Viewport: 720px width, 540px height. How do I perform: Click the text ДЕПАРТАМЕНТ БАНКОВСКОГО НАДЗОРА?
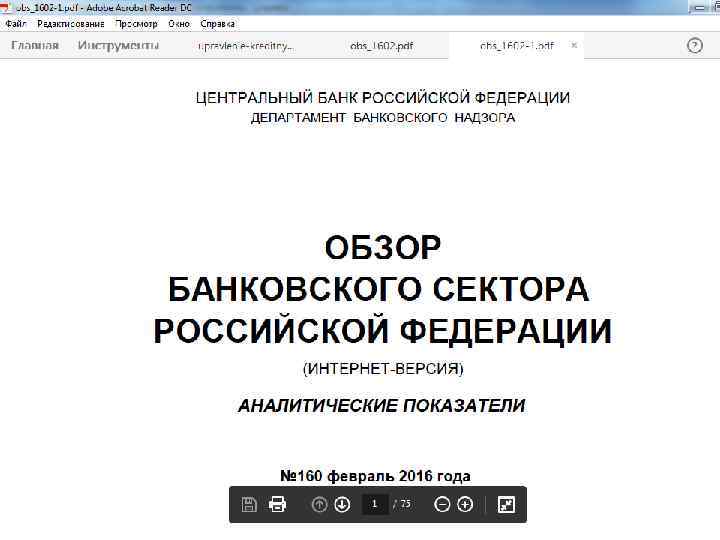[382, 118]
